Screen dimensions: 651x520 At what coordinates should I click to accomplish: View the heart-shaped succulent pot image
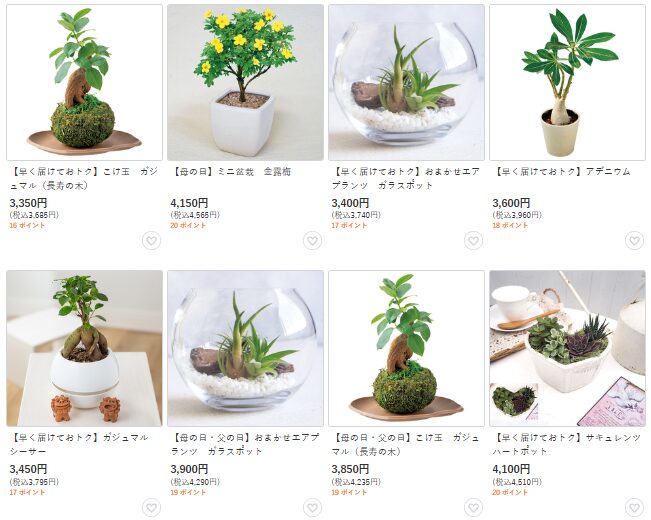(x=567, y=348)
